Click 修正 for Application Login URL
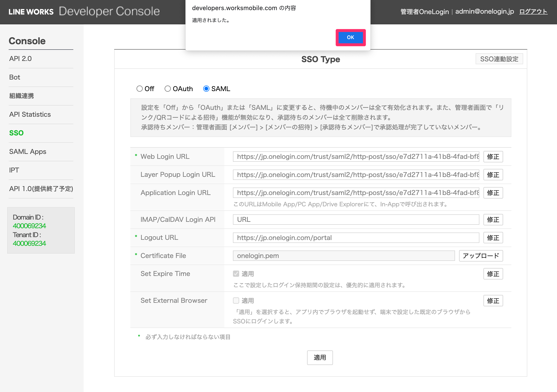Viewport: 557px width, 392px height. point(493,193)
